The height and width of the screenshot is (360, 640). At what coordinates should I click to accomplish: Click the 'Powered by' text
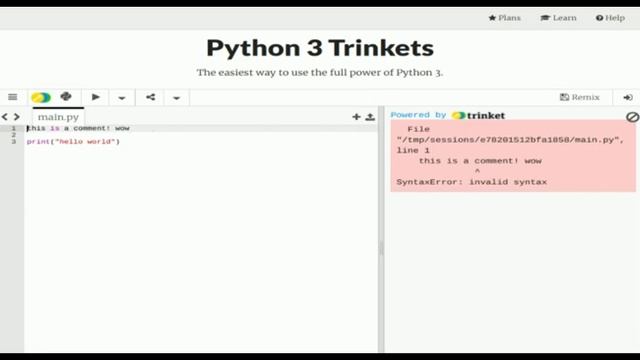[x=418, y=115]
